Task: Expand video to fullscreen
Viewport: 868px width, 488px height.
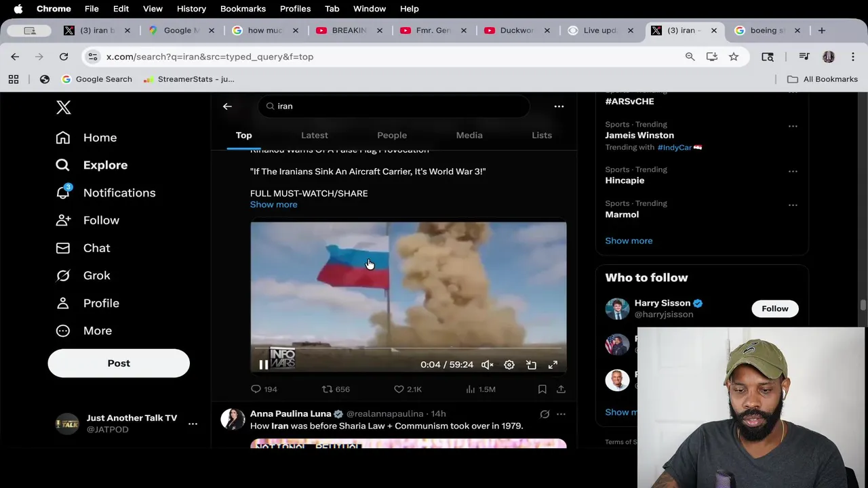Action: pos(553,365)
